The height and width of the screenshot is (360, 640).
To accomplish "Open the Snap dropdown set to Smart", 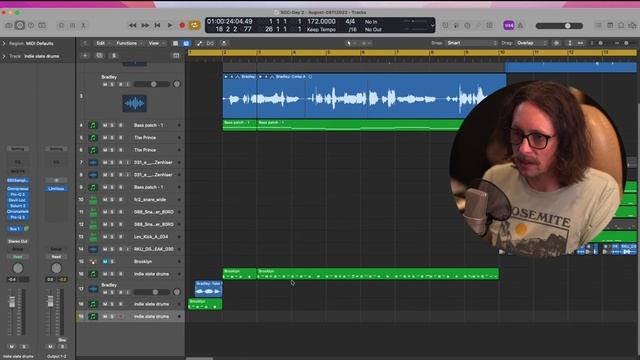I will (x=472, y=43).
